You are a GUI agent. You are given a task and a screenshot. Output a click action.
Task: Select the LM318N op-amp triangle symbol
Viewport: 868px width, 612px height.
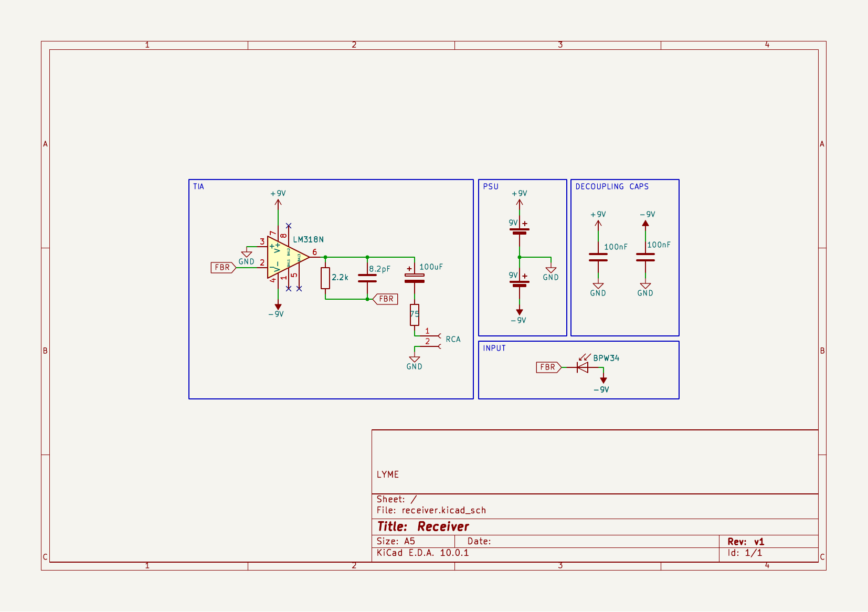coord(288,257)
